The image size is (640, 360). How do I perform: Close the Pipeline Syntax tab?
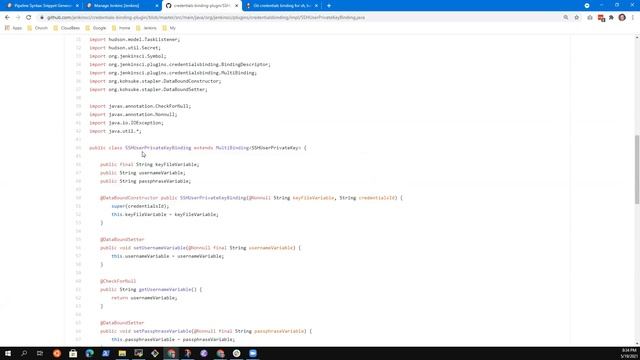point(77,6)
